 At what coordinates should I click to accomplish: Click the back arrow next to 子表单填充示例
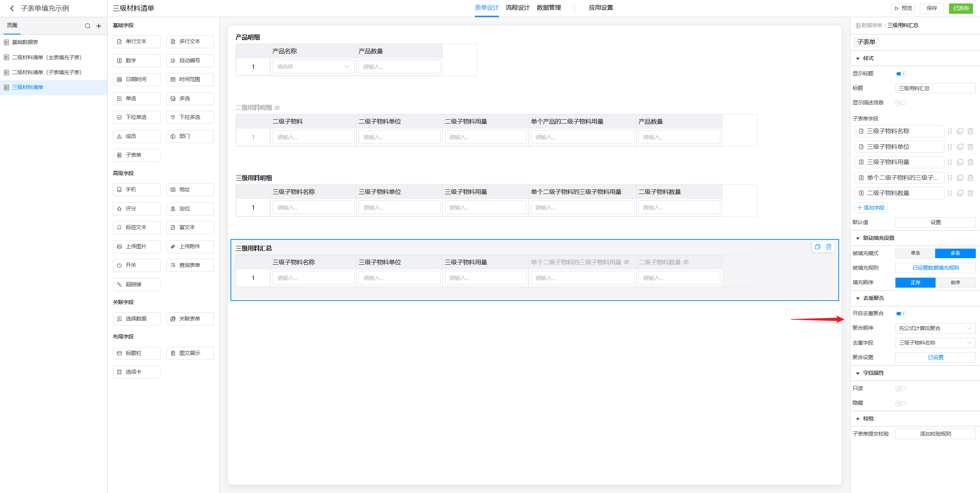pos(12,8)
